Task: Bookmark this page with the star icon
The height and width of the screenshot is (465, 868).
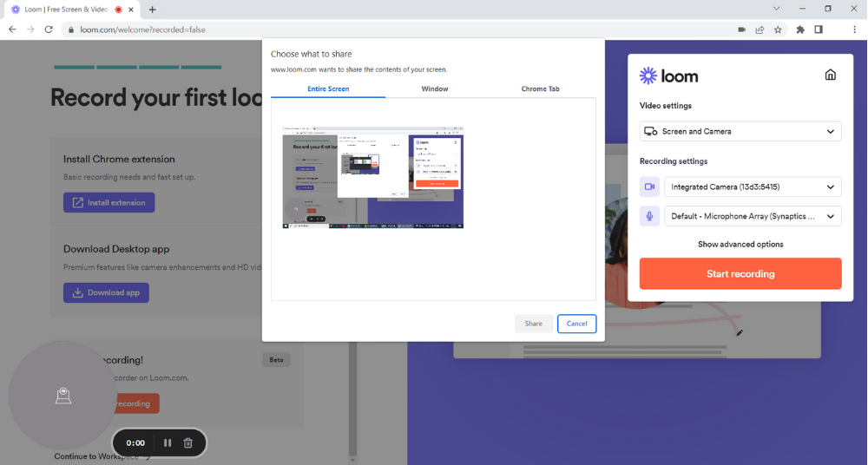Action: [x=778, y=29]
